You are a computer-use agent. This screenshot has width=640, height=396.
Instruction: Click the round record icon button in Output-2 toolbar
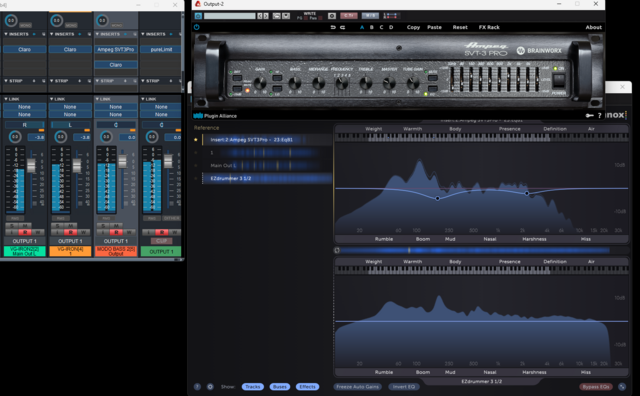coord(332,16)
